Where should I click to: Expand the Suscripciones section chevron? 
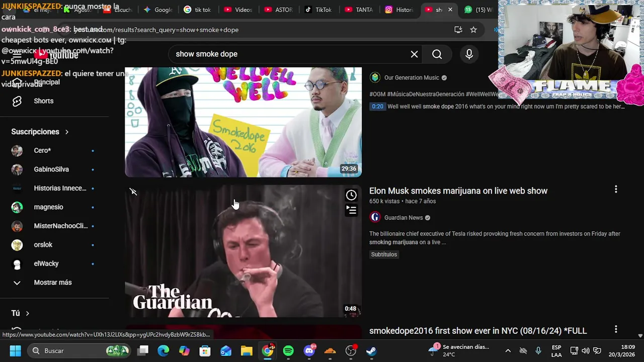[66, 132]
